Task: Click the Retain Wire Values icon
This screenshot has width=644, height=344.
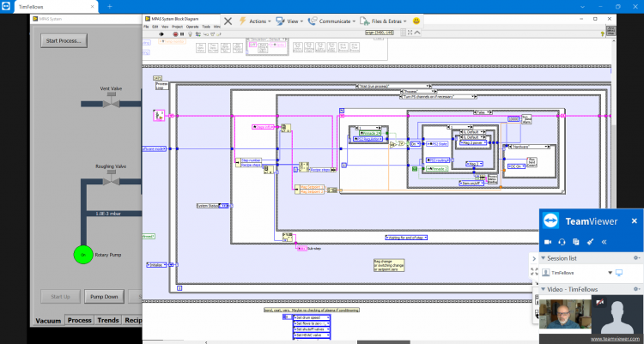Action: [x=198, y=34]
